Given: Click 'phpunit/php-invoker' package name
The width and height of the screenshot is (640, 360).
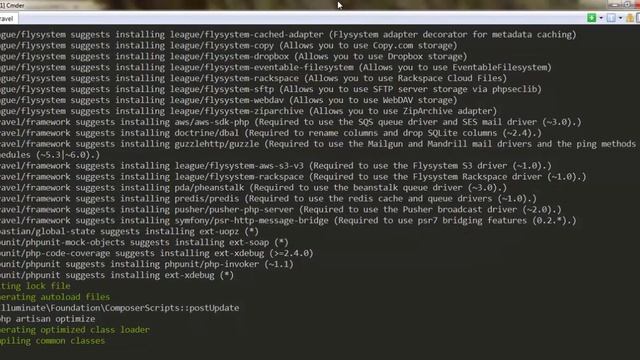Looking at the screenshot, I should [x=212, y=265].
